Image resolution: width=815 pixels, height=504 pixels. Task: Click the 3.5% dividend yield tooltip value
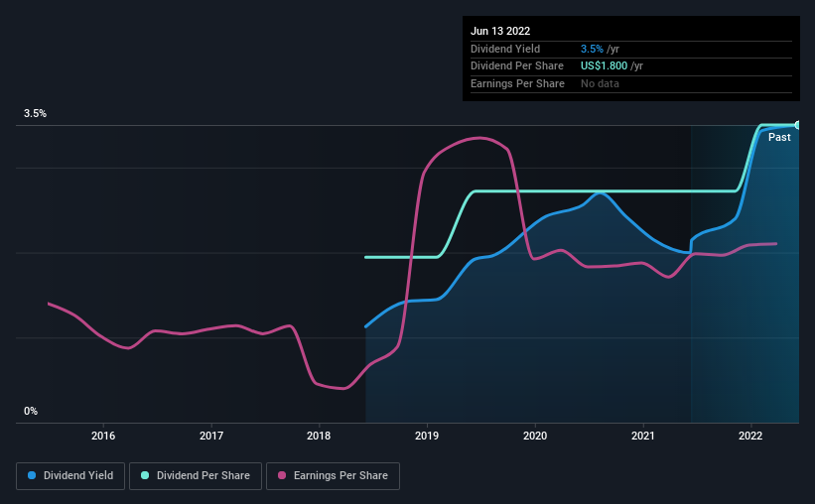[x=592, y=49]
